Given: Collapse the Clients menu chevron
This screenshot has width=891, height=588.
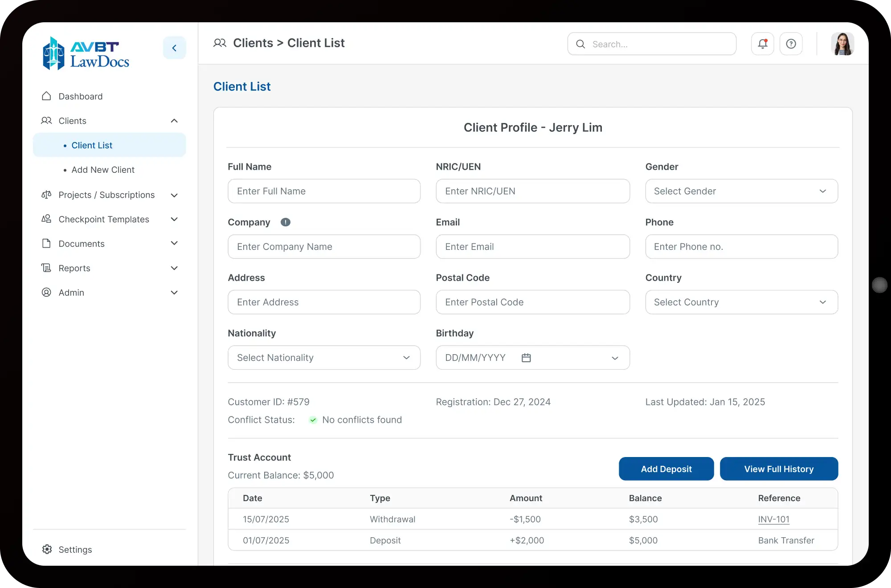Looking at the screenshot, I should (174, 121).
